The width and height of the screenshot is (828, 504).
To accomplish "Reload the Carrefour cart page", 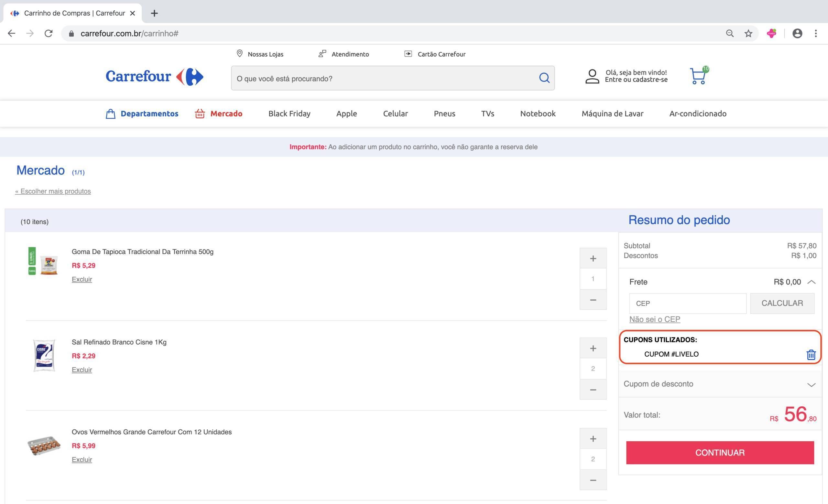I will tap(49, 33).
